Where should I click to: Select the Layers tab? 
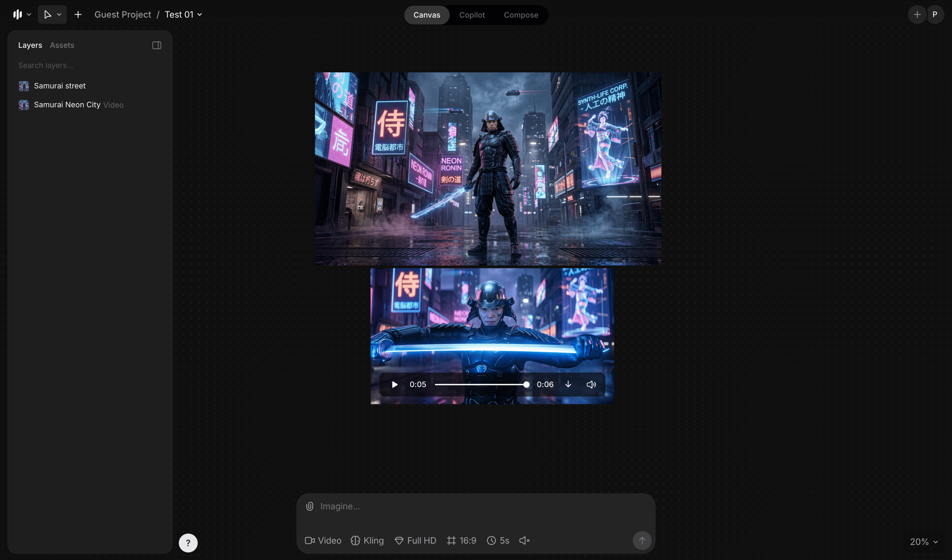click(30, 45)
